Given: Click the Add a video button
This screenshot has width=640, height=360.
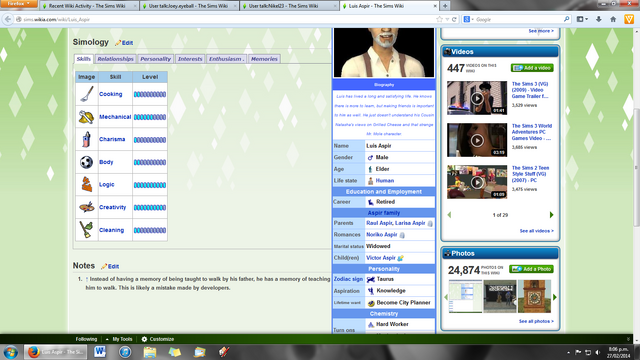Looking at the screenshot, I should [532, 68].
